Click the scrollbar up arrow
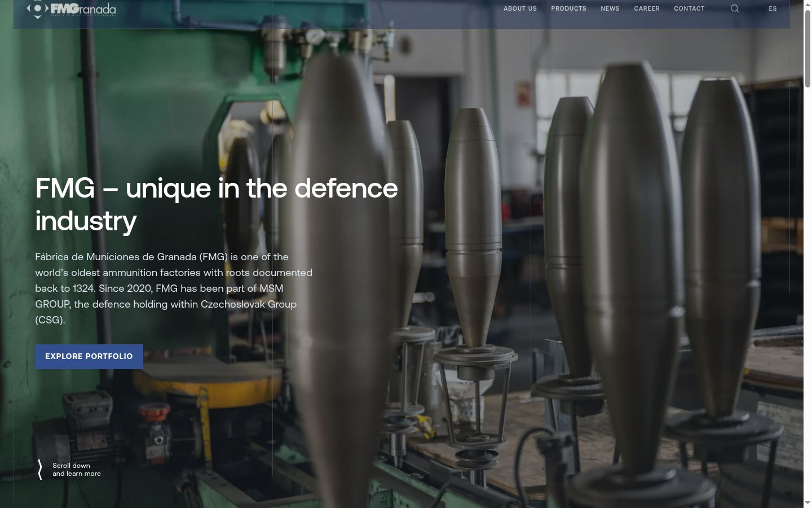Screen dimensions: 812x508 pos(807,4)
